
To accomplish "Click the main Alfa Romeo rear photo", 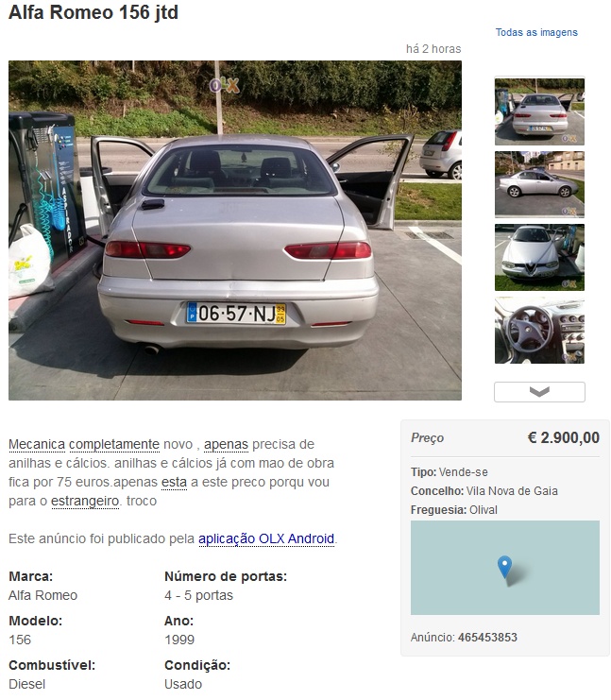I will click(235, 230).
